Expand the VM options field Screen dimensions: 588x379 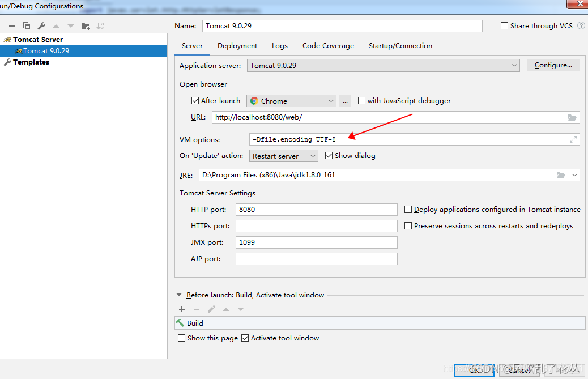(573, 139)
